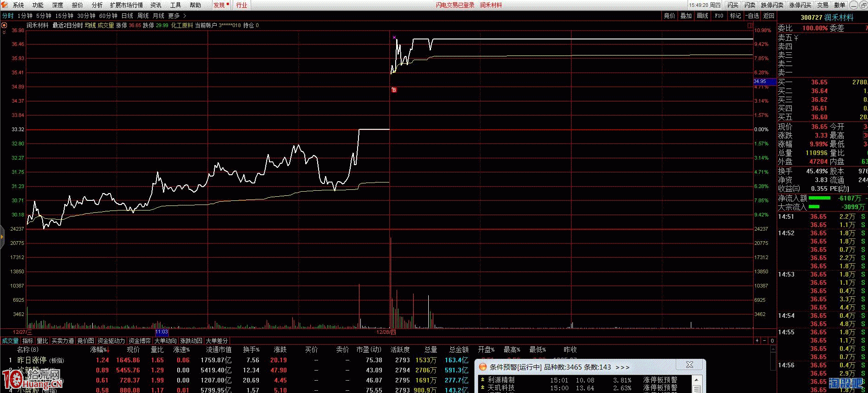The image size is (868, 393).
Task: Switch to 资金驱动力 indicator tab
Action: (x=111, y=341)
